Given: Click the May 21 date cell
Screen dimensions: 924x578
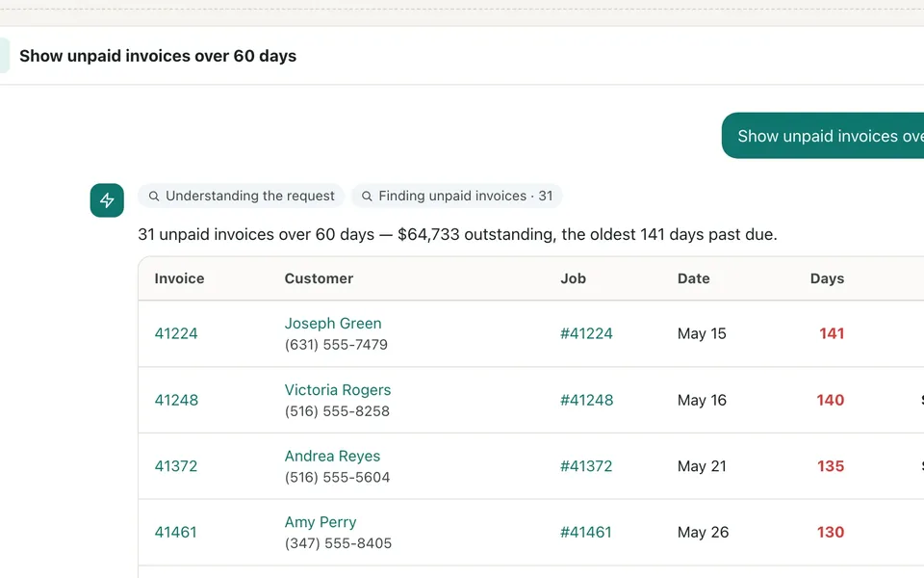Looking at the screenshot, I should click(x=702, y=466).
